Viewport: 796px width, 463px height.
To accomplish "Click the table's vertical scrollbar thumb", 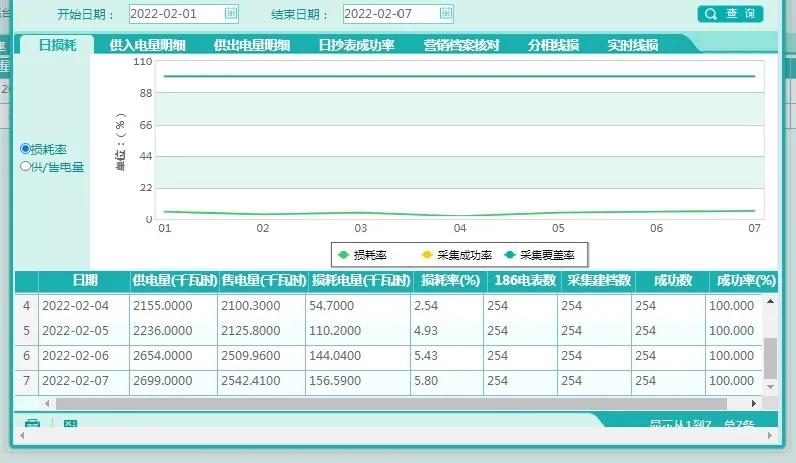I will coord(770,358).
